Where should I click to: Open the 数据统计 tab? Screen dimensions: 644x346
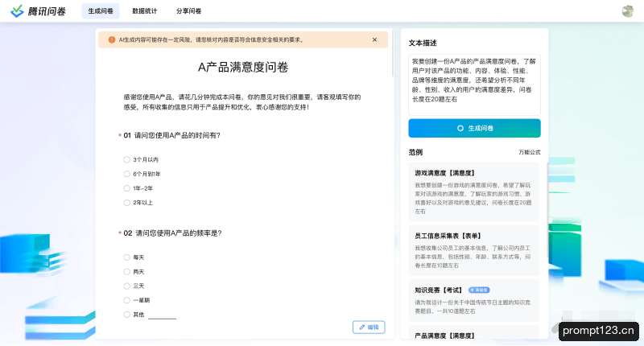(x=145, y=11)
